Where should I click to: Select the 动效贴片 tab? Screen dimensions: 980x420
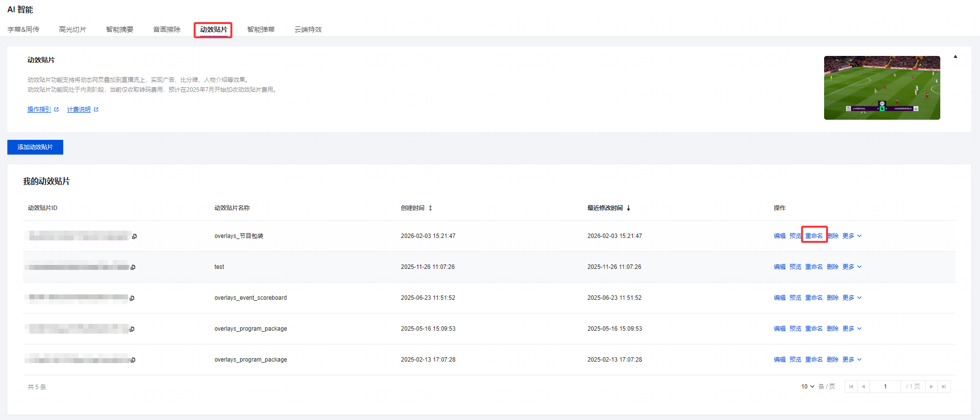214,29
